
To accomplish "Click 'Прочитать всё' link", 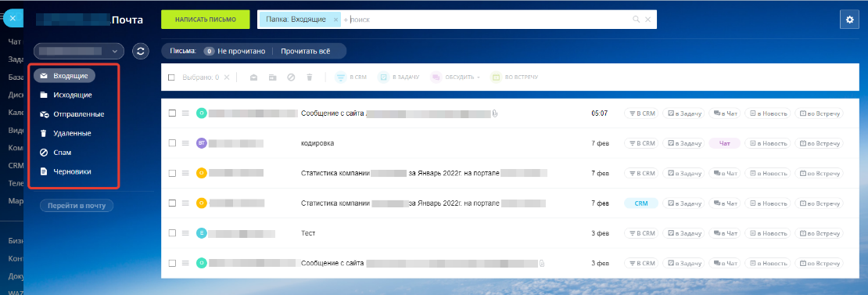I will 305,51.
